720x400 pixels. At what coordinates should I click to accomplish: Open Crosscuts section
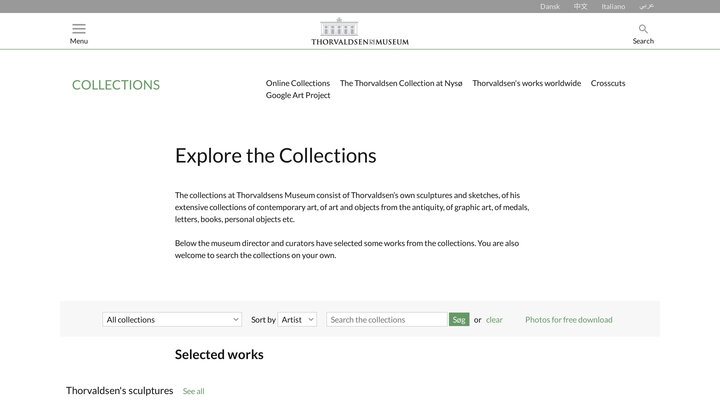click(x=608, y=83)
